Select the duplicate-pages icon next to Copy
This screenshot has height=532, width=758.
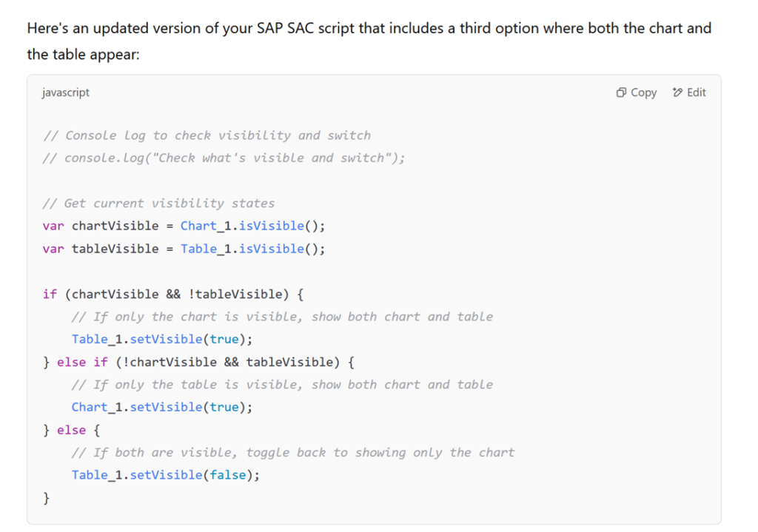point(620,92)
